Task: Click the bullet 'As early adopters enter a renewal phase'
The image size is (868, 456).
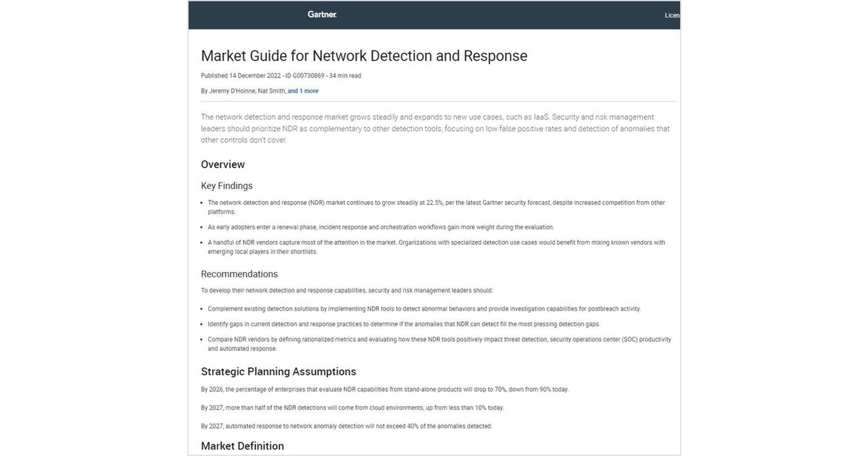Action: click(380, 227)
